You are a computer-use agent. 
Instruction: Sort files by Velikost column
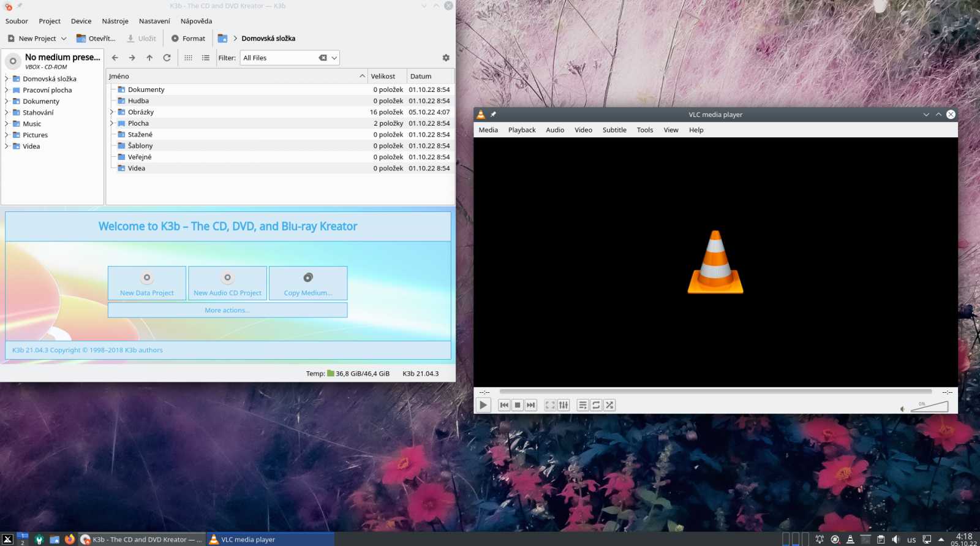[387, 76]
